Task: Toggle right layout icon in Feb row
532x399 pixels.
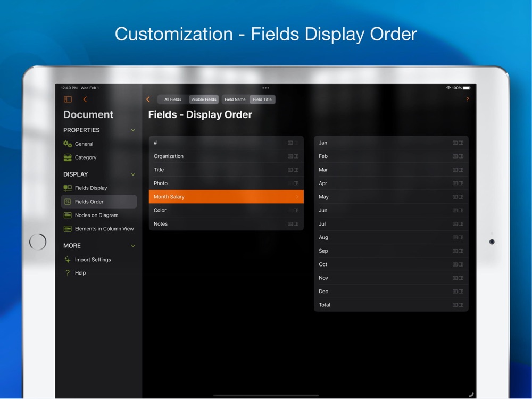Action: click(461, 156)
